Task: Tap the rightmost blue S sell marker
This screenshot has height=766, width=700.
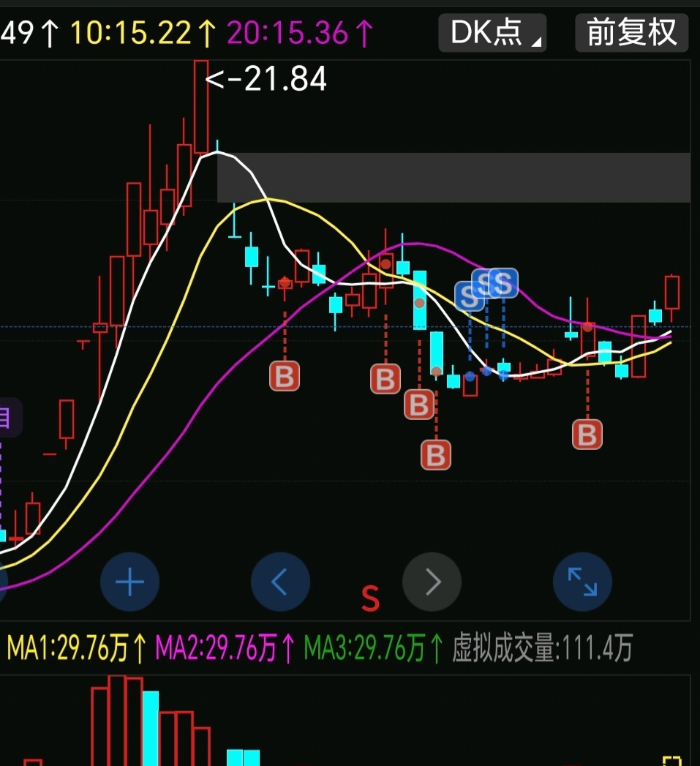Action: pos(503,283)
